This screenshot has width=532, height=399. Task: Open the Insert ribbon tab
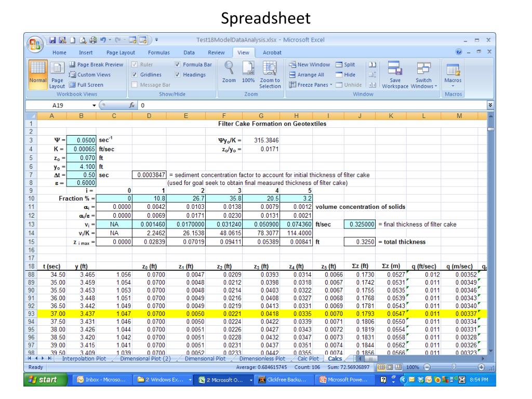point(86,52)
